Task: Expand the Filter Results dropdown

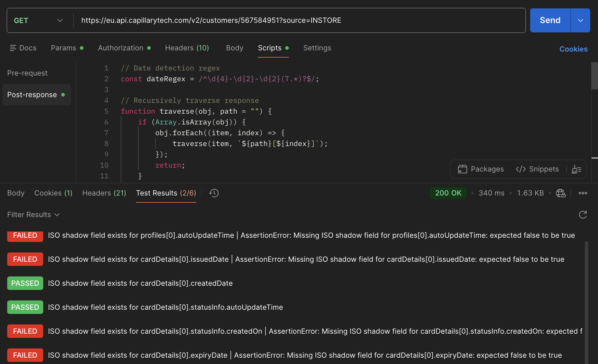Action: tap(34, 215)
